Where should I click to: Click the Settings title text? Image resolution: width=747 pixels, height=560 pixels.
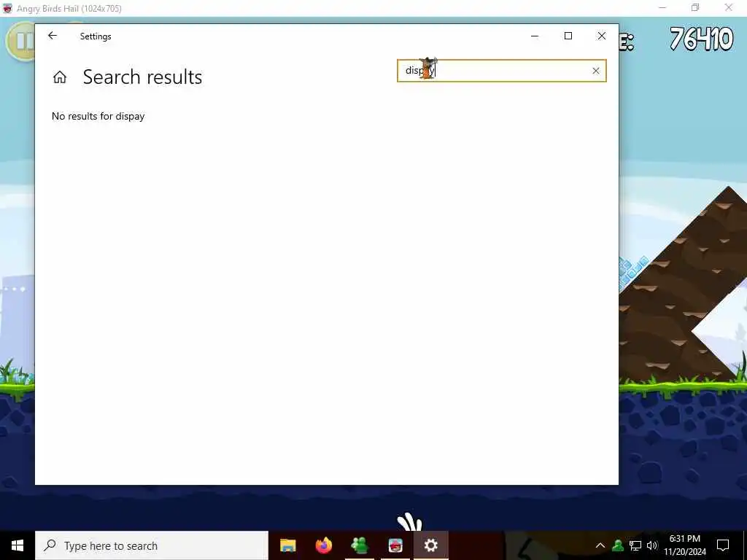pos(96,36)
